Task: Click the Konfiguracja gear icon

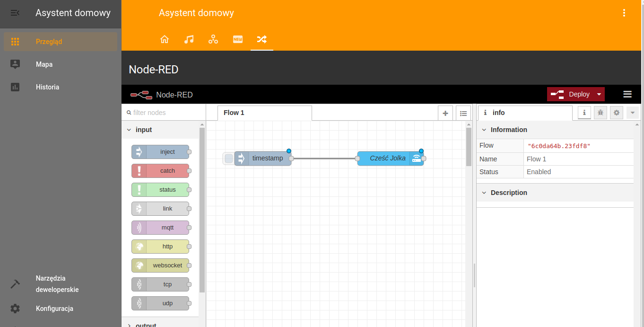Action: point(15,309)
